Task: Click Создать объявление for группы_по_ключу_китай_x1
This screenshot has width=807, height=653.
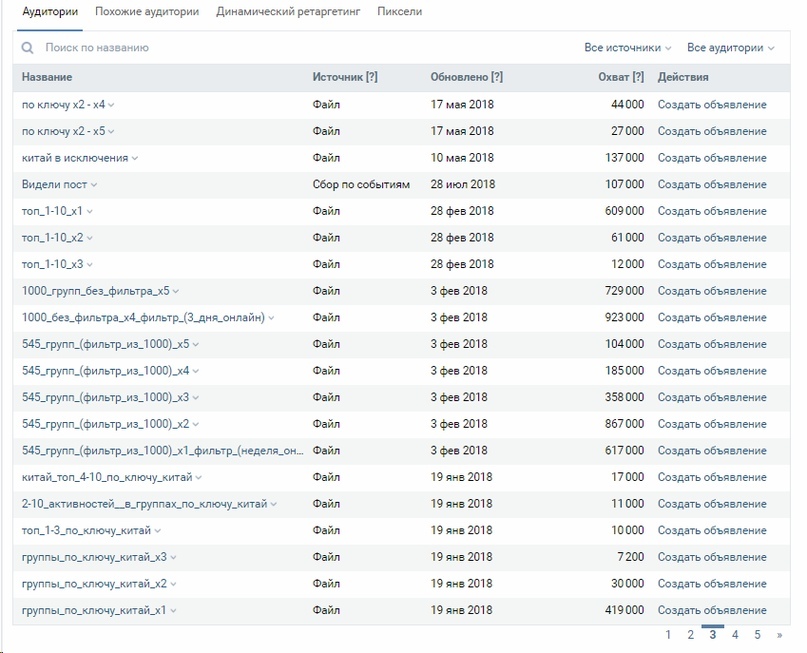Action: click(x=712, y=610)
